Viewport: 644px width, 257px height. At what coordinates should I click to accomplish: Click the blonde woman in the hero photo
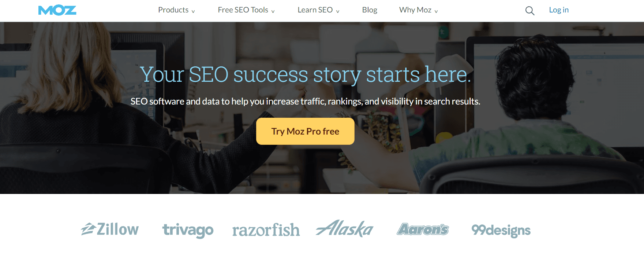click(73, 110)
